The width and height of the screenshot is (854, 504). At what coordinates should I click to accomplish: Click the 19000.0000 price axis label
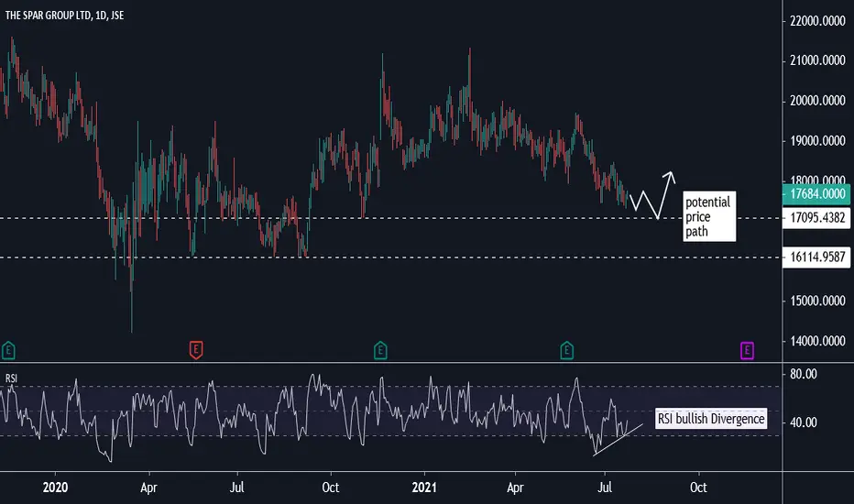click(x=817, y=141)
